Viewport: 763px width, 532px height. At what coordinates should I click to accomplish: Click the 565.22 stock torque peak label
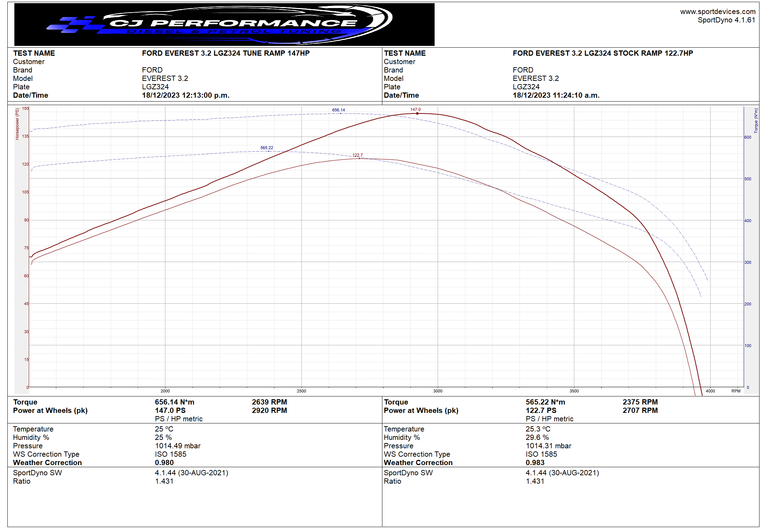[266, 148]
